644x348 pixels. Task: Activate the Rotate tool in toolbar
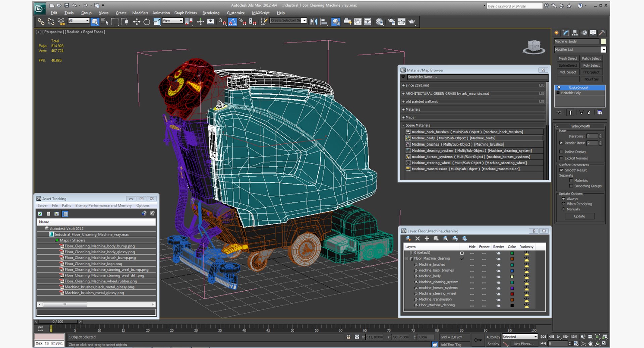(147, 22)
